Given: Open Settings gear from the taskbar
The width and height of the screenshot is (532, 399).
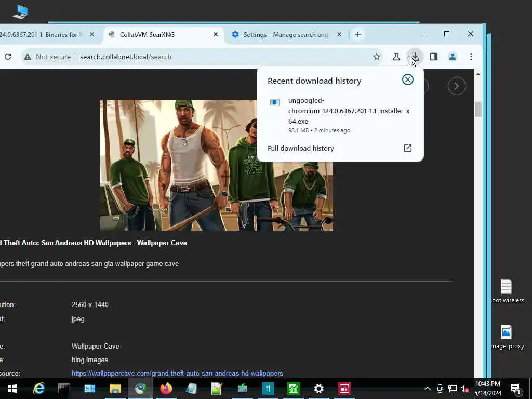Looking at the screenshot, I should click(318, 389).
